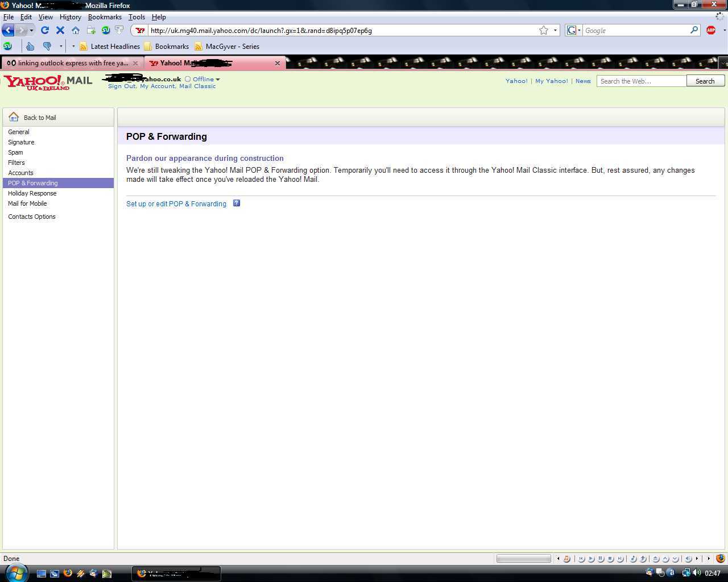Open the Edit menu
Viewport: 728px width, 582px height.
[26, 17]
